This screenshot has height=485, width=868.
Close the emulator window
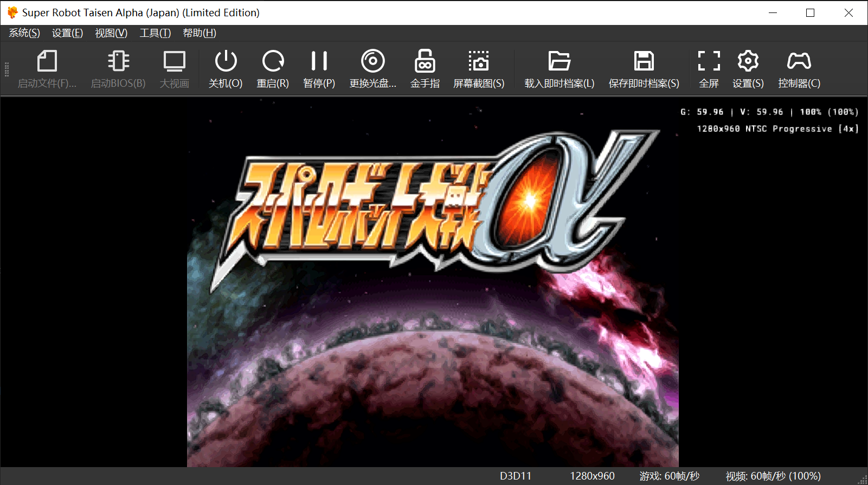pos(848,12)
